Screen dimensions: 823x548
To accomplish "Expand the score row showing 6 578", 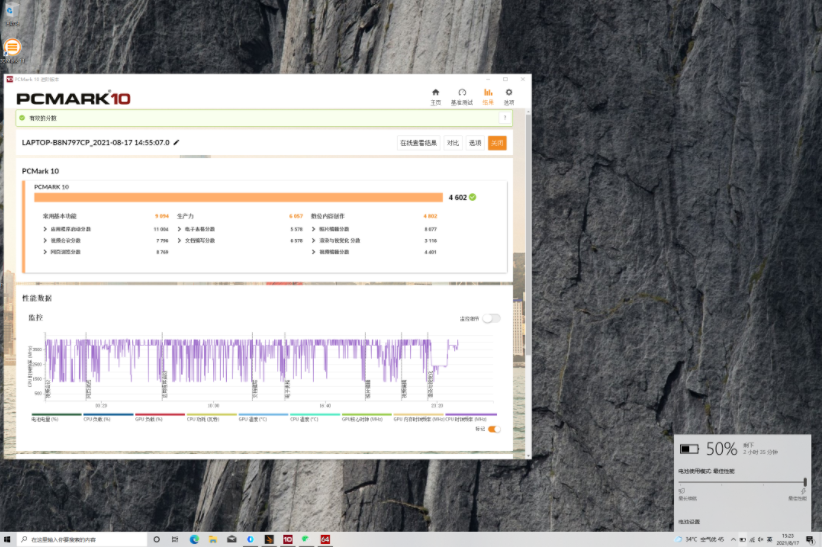I will pyautogui.click(x=180, y=240).
